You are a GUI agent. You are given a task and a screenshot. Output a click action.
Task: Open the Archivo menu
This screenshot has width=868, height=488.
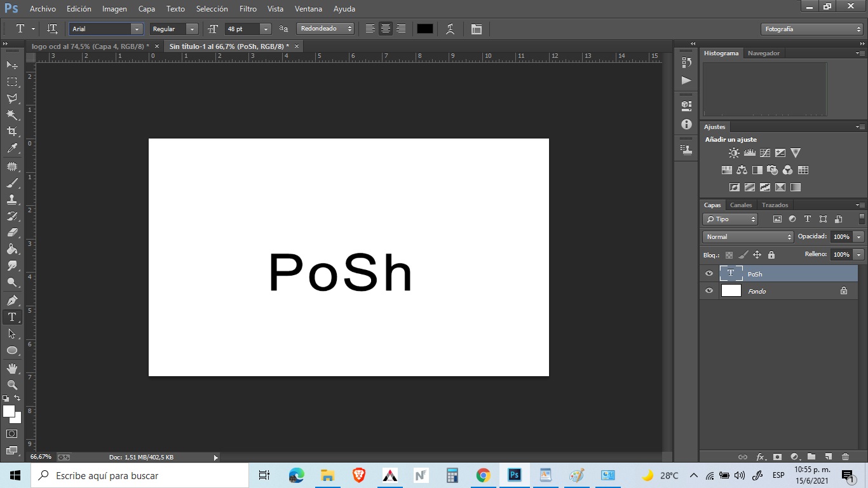(43, 9)
